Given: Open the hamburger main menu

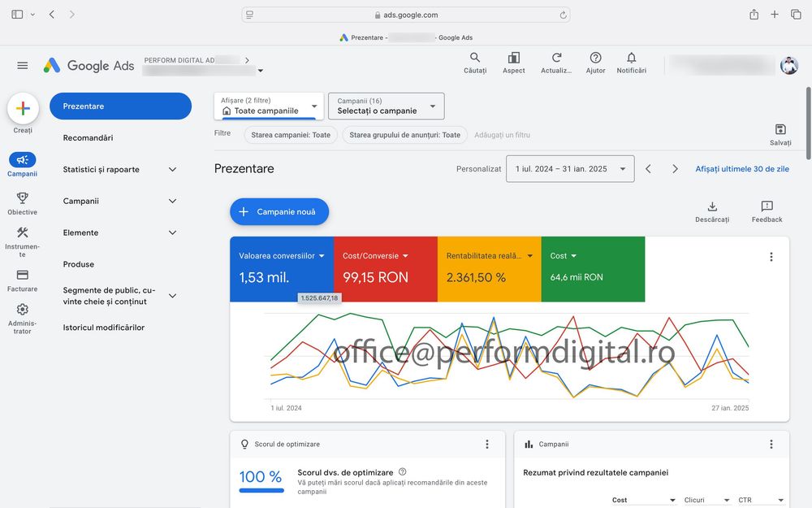Looking at the screenshot, I should [x=22, y=65].
